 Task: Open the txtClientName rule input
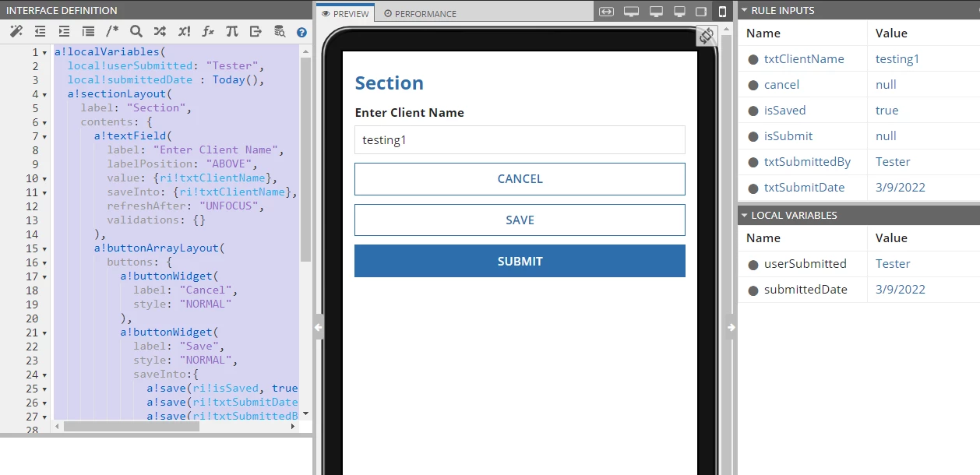coord(804,59)
